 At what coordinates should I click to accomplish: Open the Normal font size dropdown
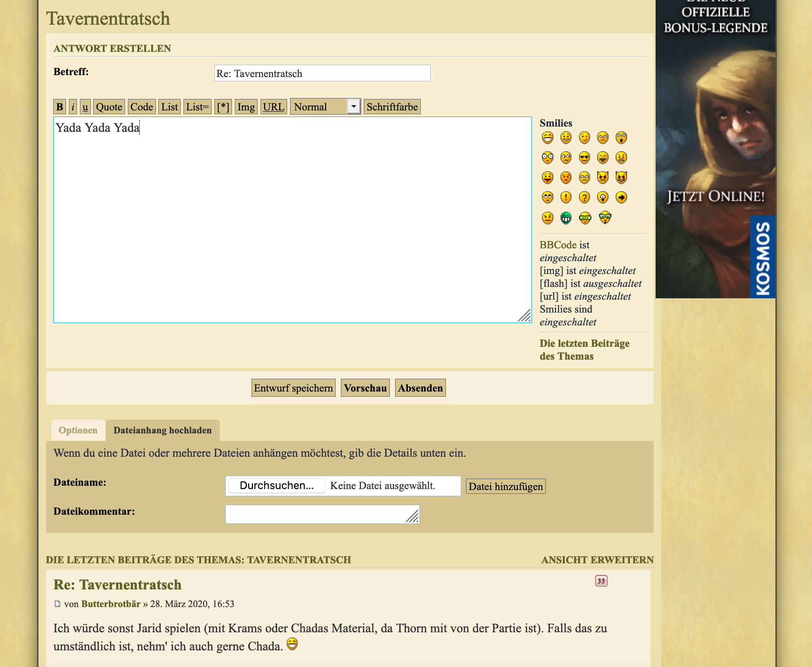326,107
